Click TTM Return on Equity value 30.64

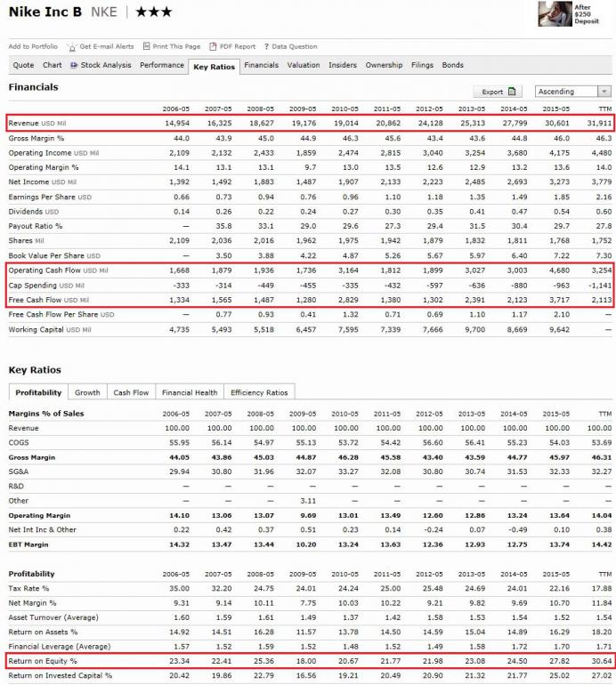pos(602,661)
